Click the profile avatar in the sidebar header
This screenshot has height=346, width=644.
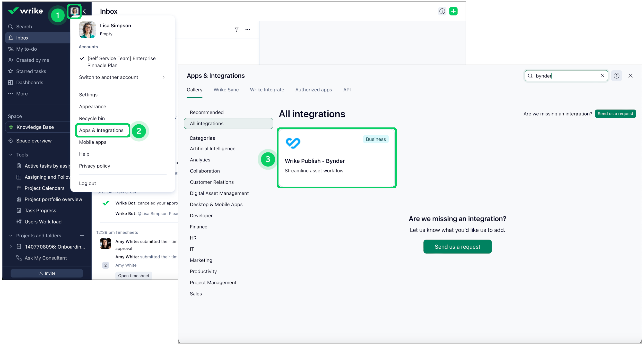74,11
